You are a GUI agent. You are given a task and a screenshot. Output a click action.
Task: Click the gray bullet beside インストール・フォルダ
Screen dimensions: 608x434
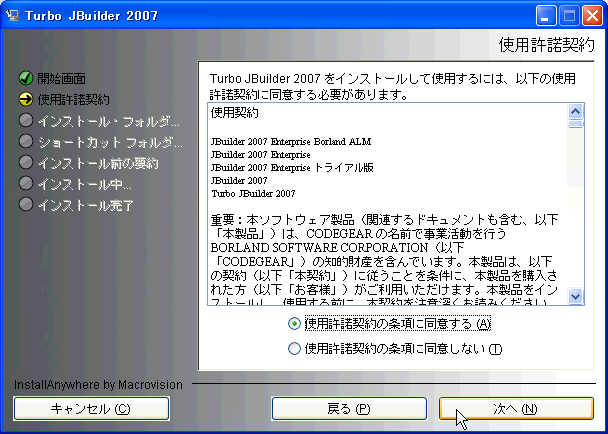point(25,120)
